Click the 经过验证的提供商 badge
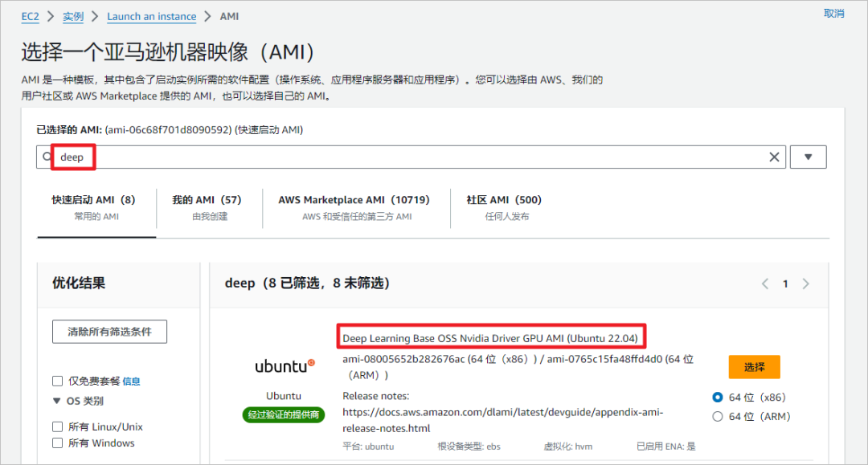The height and width of the screenshot is (465, 868). point(284,416)
